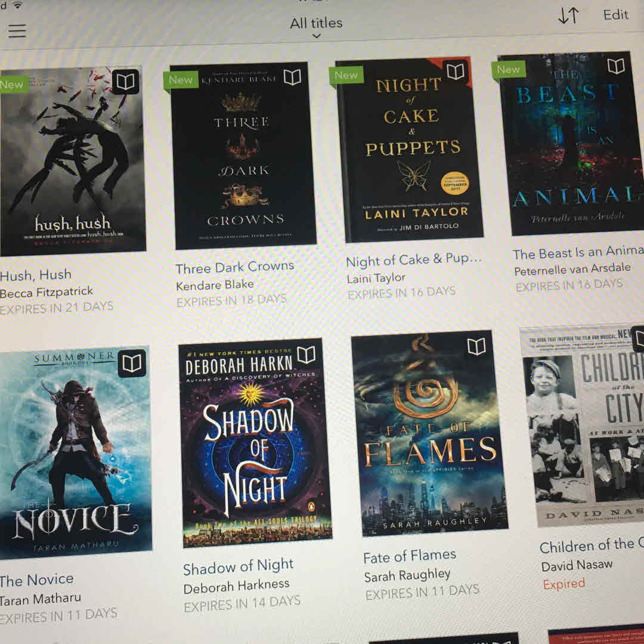Open book icon on Three Dark Crowns
Image resolution: width=644 pixels, height=644 pixels.
292,77
